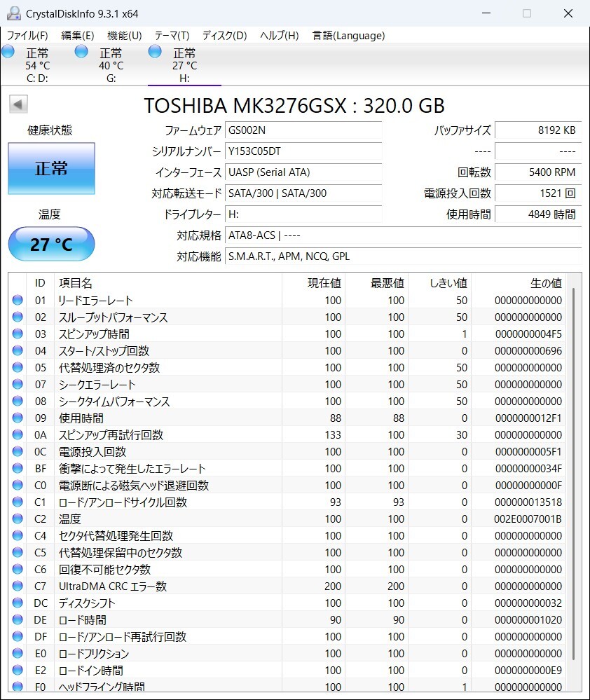Click the status orb for attribute 0C 電源投入回数
This screenshot has height=700, width=590.
click(18, 451)
